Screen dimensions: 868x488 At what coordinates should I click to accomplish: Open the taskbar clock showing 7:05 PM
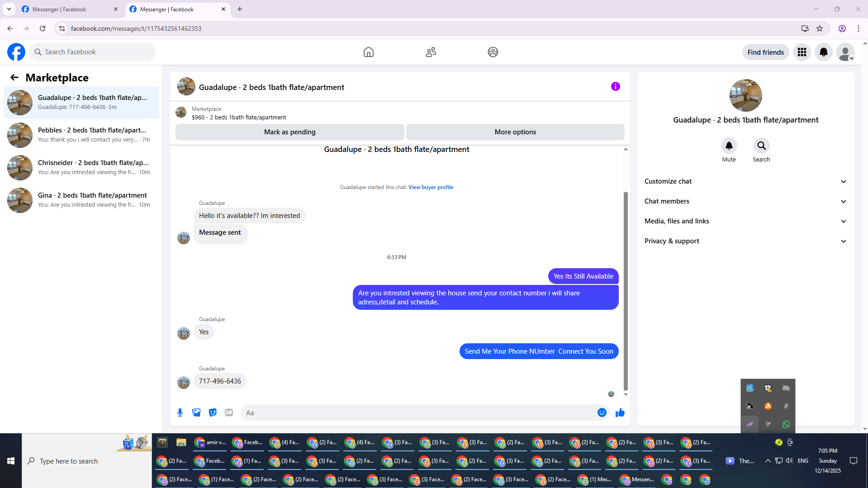coord(827,461)
